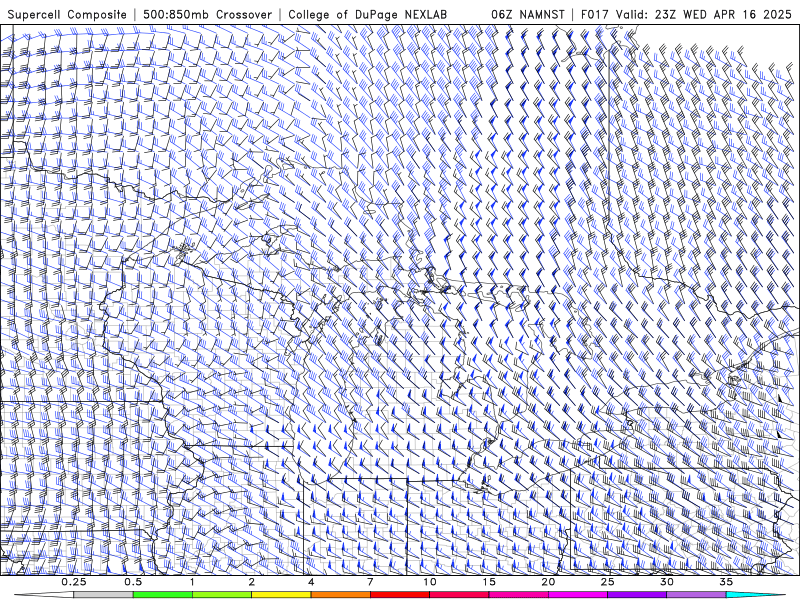Pick the cyan arrow end of color bar
This screenshot has width=800, height=600.
tap(756, 595)
